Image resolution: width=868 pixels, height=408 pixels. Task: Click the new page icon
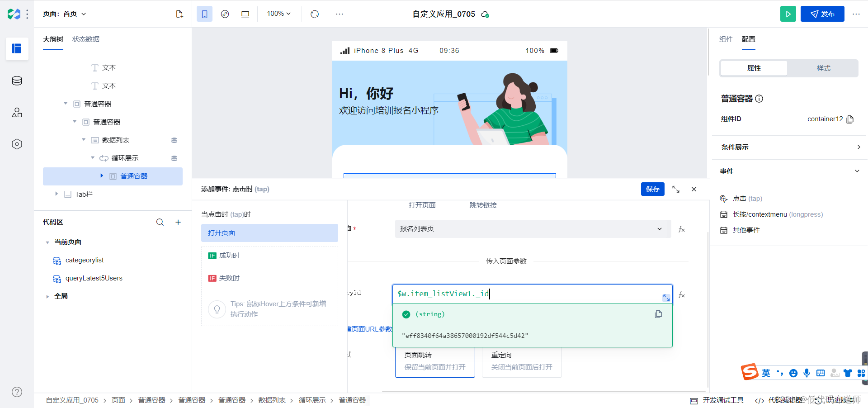pyautogui.click(x=179, y=14)
